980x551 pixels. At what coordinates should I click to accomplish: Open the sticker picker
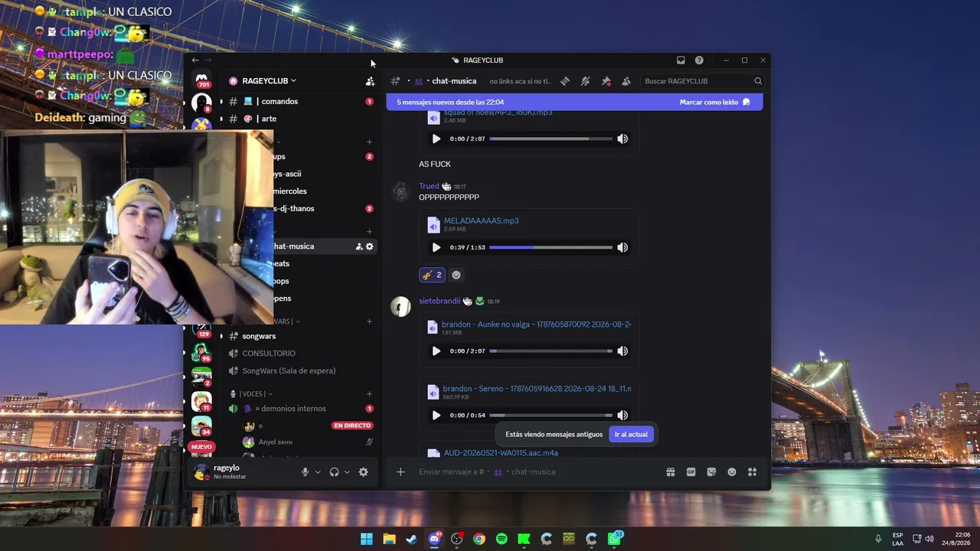pos(711,472)
